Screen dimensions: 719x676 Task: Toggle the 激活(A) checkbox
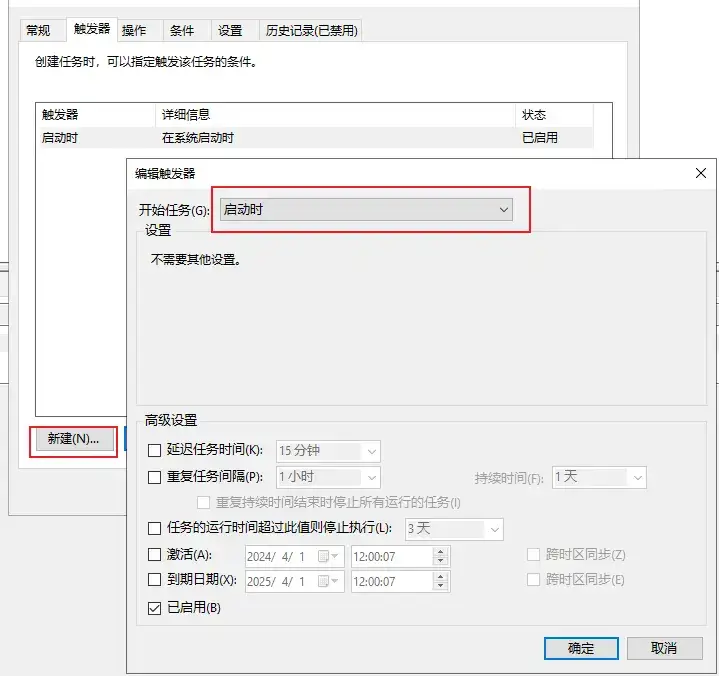[155, 555]
